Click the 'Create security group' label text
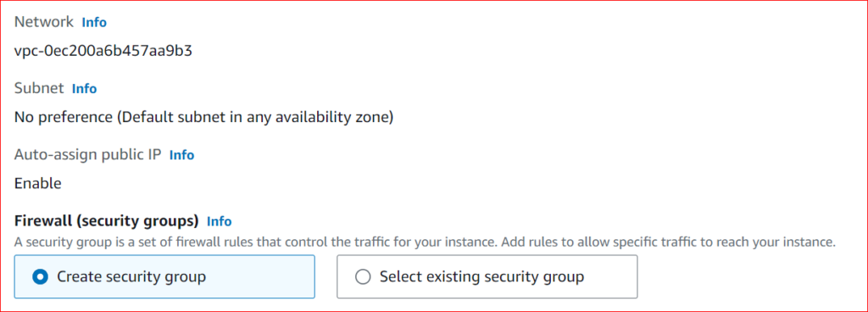 (x=131, y=276)
